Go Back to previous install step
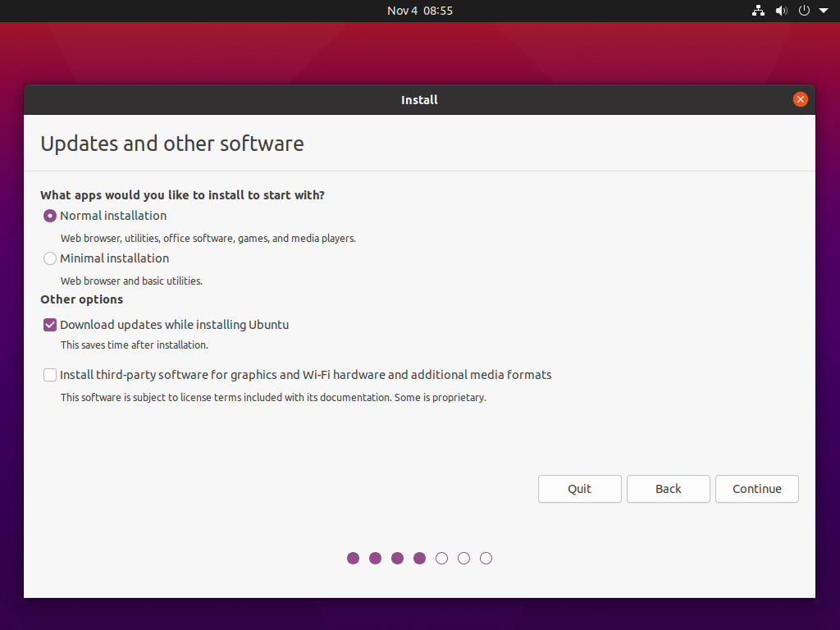The height and width of the screenshot is (630, 840). [x=668, y=489]
